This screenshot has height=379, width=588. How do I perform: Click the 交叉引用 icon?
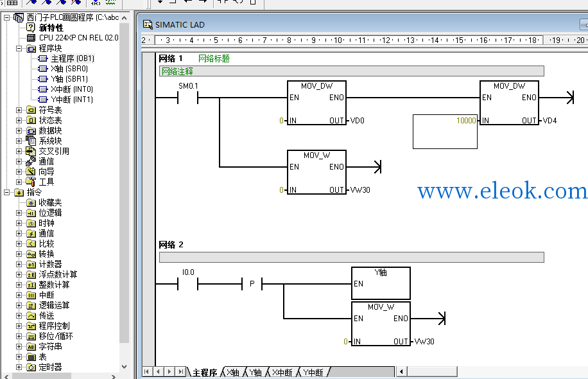(x=31, y=151)
